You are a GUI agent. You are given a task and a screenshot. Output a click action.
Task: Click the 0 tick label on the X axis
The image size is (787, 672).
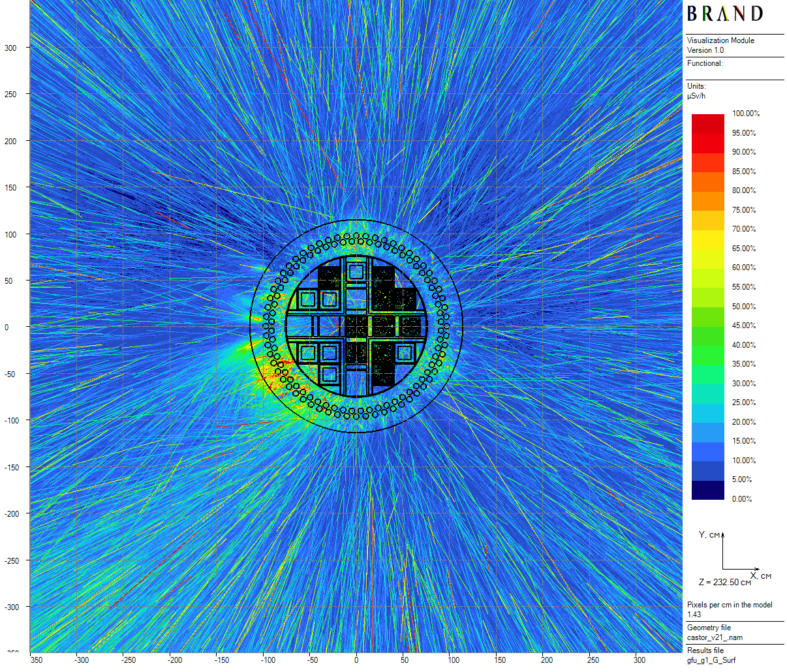point(356,660)
